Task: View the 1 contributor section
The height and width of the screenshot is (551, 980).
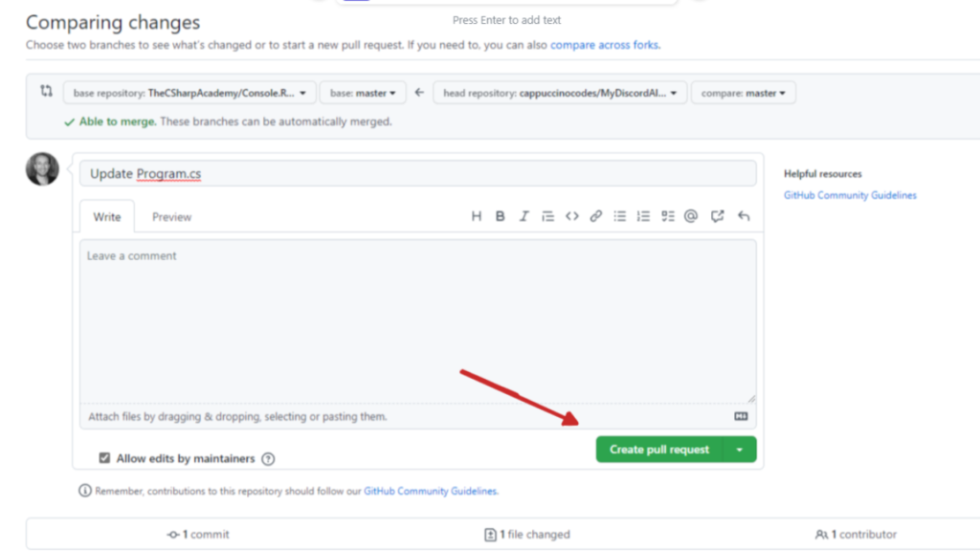Action: 856,534
